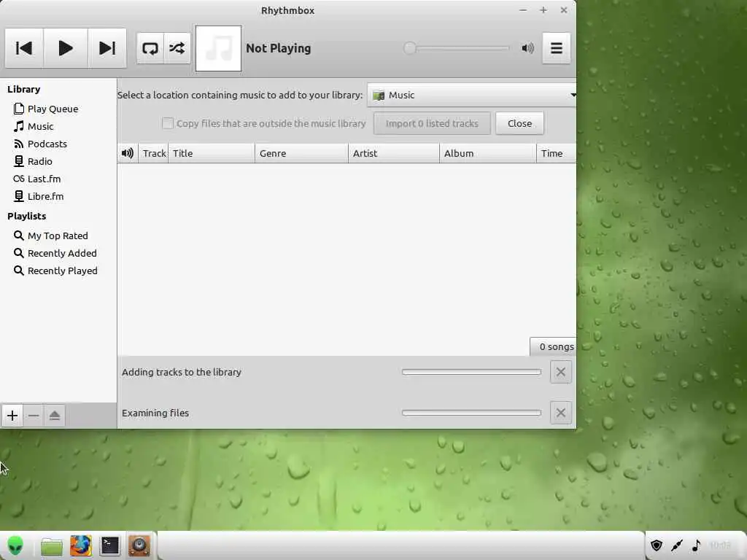Select the My Top Rated playlist

click(x=58, y=236)
